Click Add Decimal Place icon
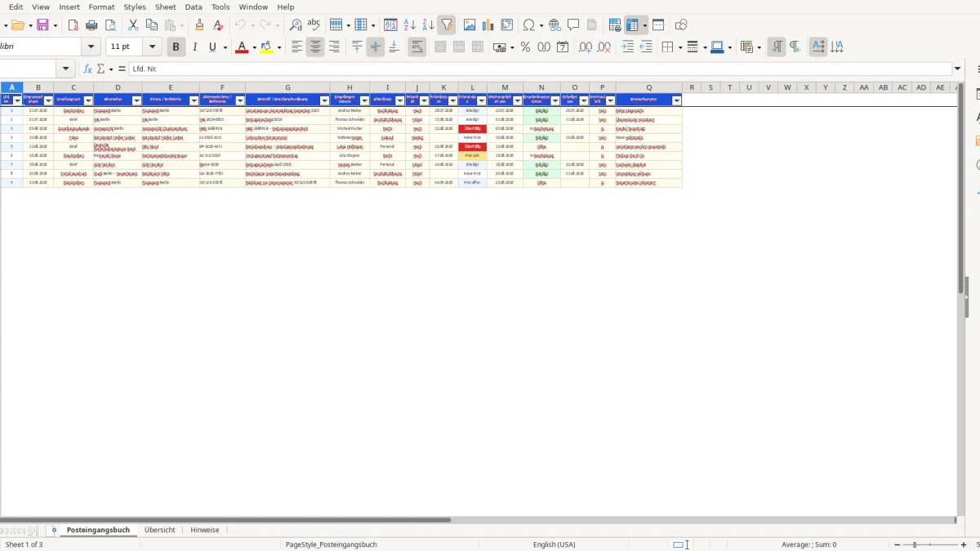980x551 pixels. click(586, 47)
